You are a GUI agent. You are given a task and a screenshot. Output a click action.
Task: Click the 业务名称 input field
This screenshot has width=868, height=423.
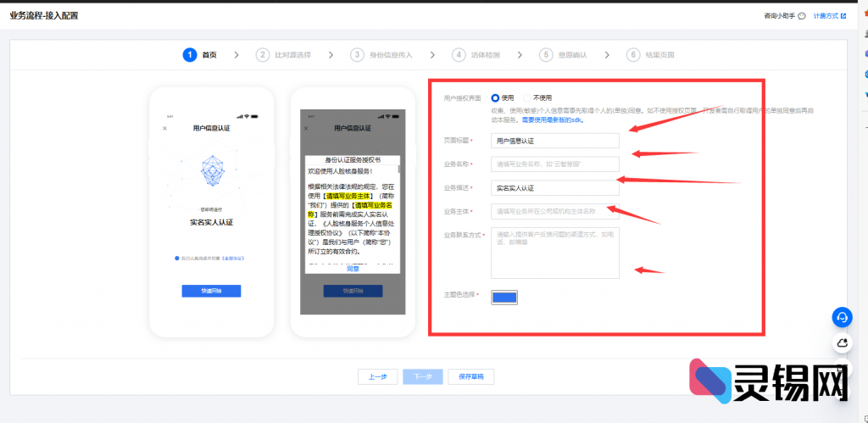coord(555,164)
